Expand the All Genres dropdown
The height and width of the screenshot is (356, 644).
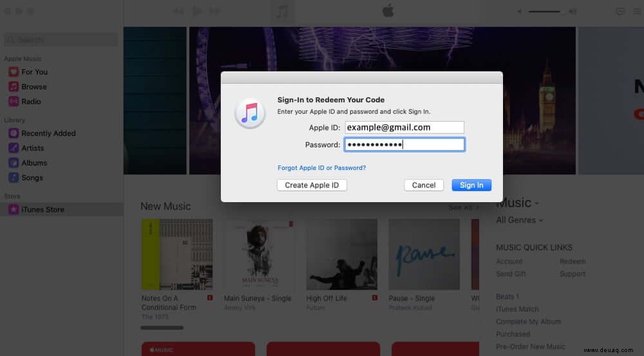click(x=520, y=220)
